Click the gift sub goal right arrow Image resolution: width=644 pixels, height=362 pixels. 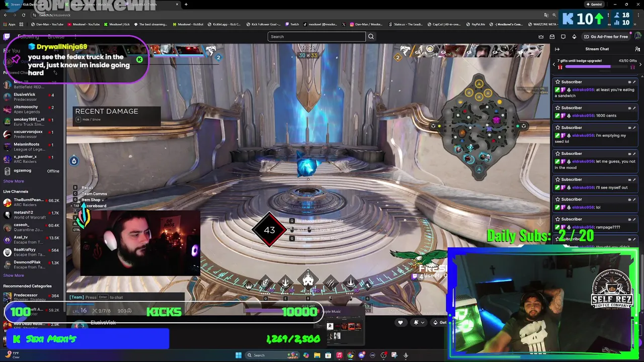click(x=640, y=64)
